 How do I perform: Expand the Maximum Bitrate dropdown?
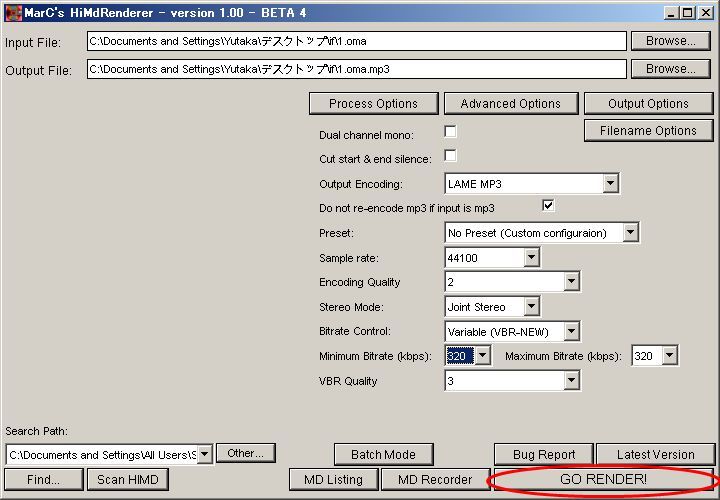coord(669,356)
